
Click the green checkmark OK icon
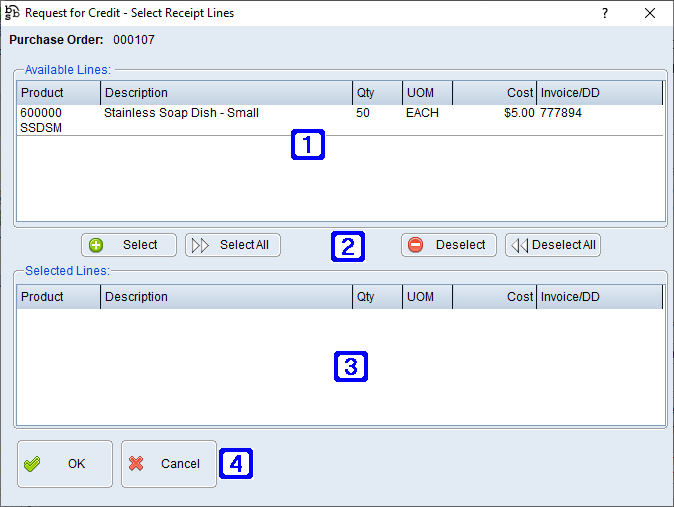point(32,464)
